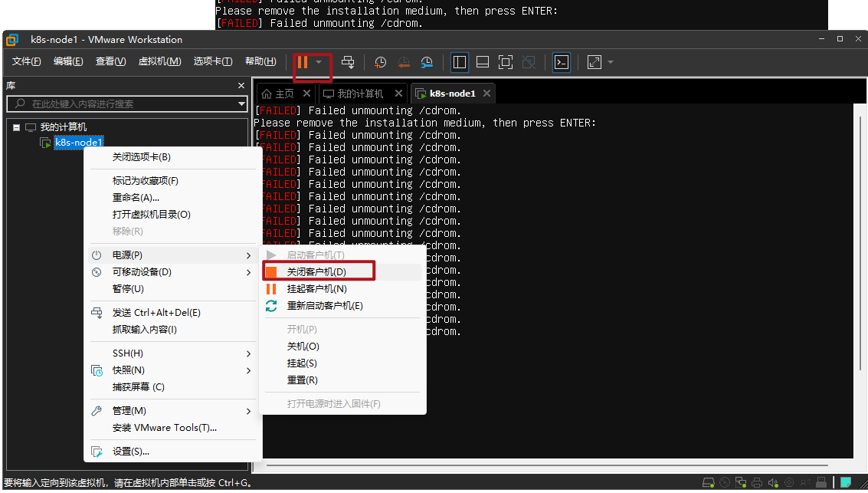
Task: Click the send Ctrl+Alt+Del toolbar icon
Action: pos(348,62)
